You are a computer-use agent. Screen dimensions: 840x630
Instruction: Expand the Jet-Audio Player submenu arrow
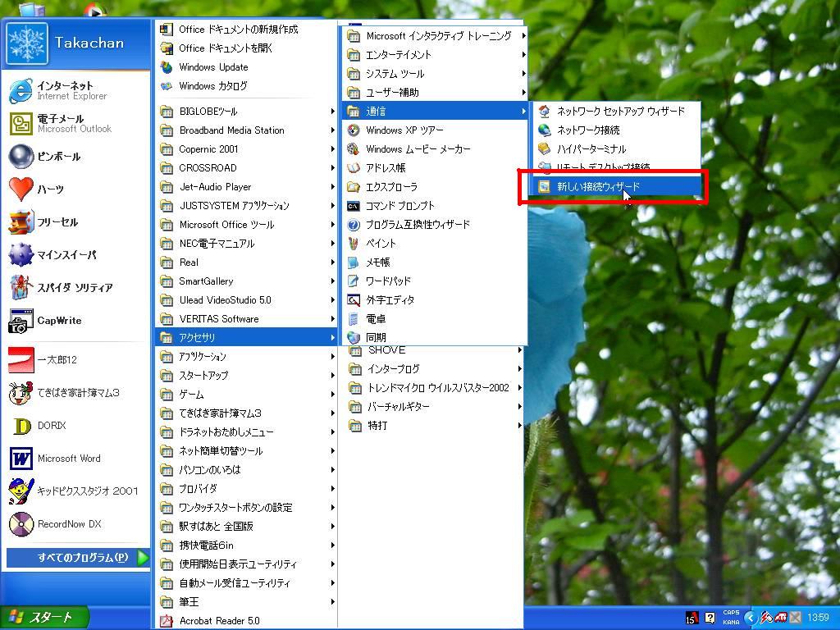[x=333, y=187]
